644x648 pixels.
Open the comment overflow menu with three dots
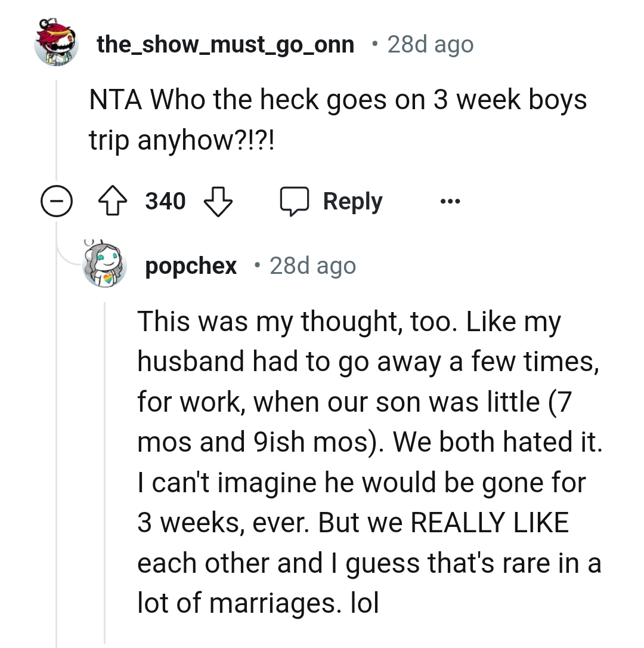pos(451,201)
